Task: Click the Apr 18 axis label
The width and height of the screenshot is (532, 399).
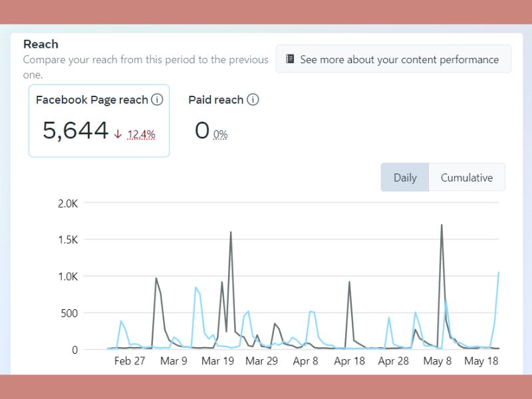Action: [350, 360]
